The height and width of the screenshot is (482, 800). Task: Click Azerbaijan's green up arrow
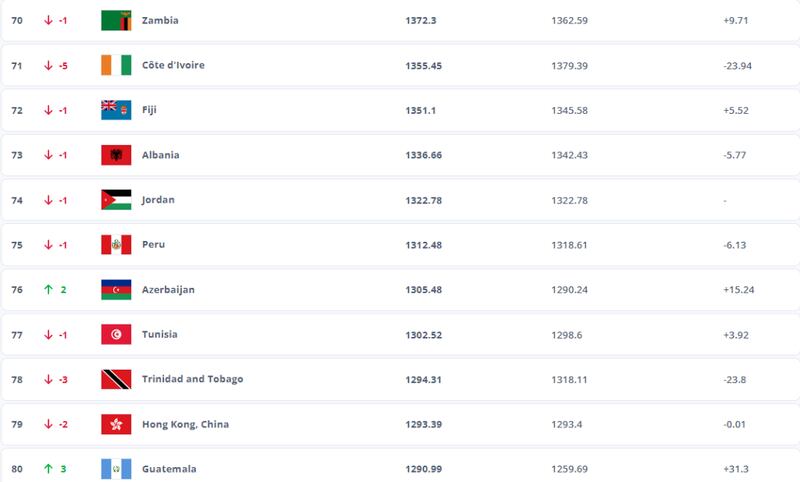tap(48, 290)
